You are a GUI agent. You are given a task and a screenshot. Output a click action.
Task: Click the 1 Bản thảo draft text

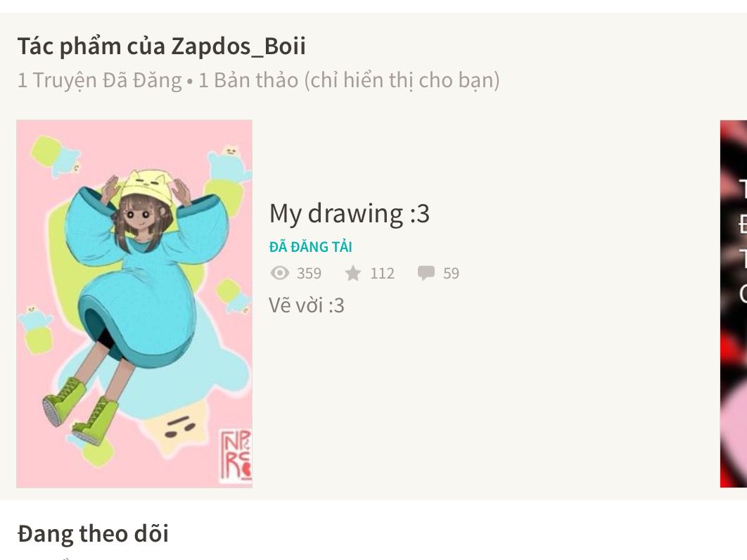(x=349, y=80)
